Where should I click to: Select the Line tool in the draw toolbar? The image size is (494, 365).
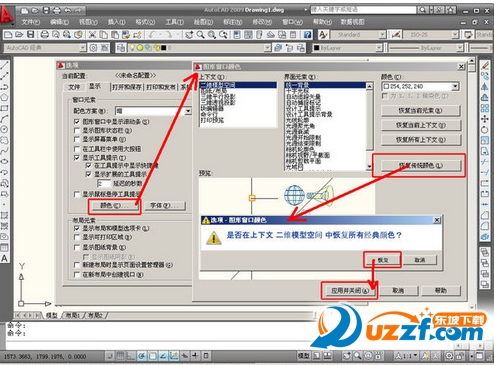(x=4, y=65)
